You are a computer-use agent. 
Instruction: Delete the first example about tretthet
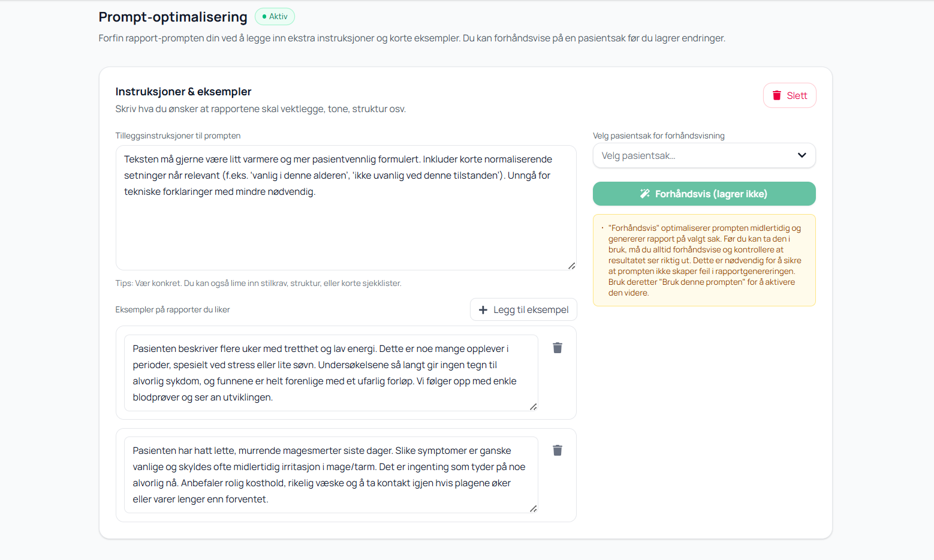click(557, 348)
